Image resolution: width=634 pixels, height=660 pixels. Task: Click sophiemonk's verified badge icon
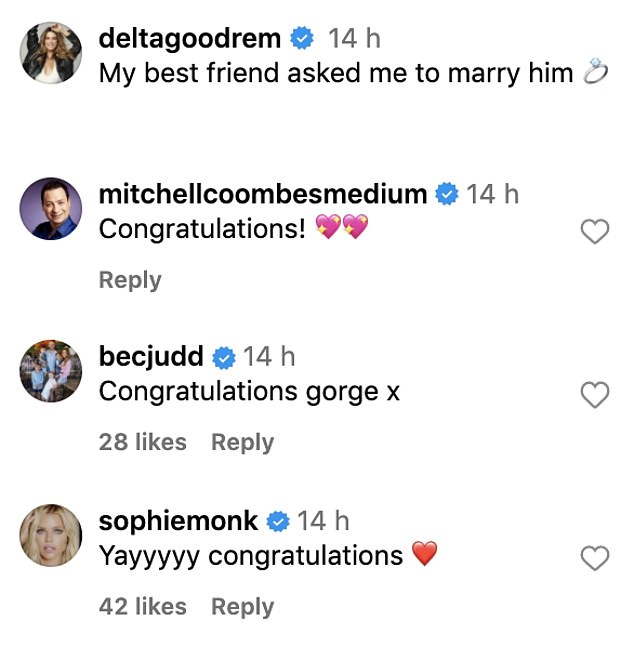pyautogui.click(x=278, y=522)
